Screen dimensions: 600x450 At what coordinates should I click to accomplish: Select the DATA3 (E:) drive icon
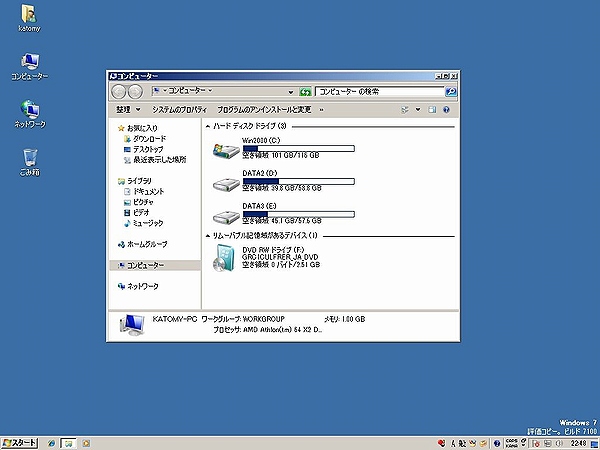pos(226,217)
